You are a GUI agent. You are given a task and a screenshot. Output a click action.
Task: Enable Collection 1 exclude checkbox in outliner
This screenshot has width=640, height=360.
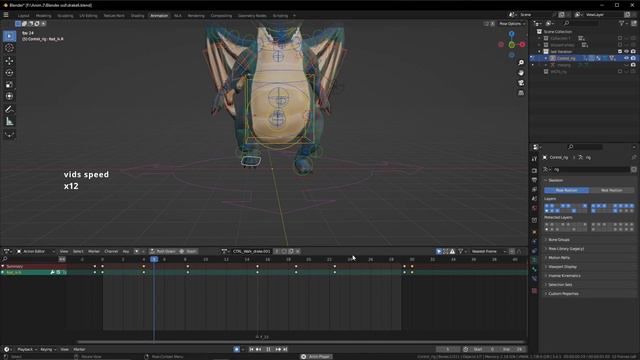coord(620,38)
